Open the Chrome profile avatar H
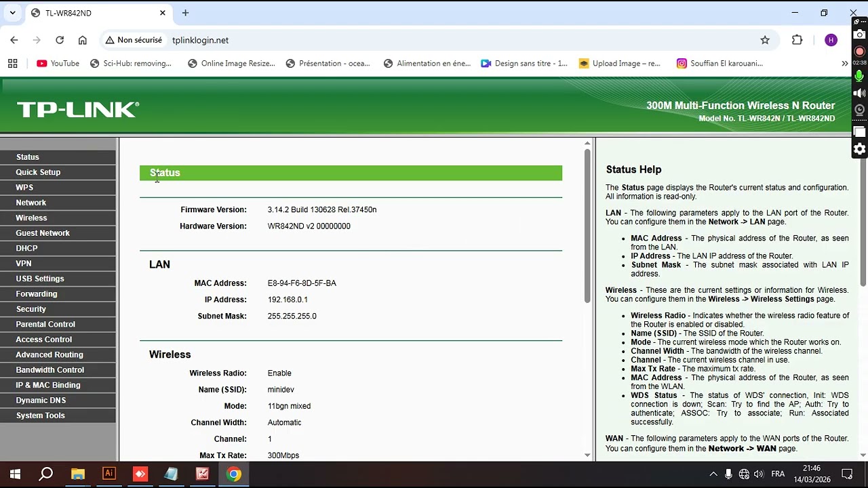Image resolution: width=868 pixels, height=488 pixels. tap(831, 40)
